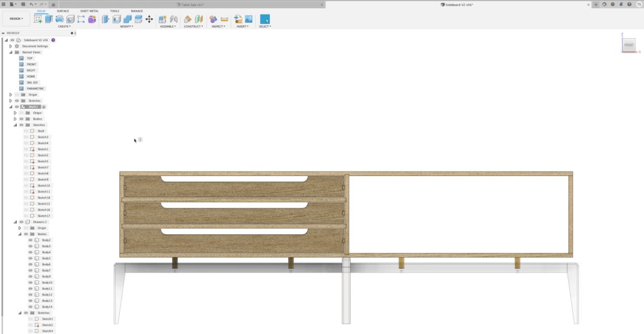
Task: Select the FRONT named view
Action: coord(30,64)
